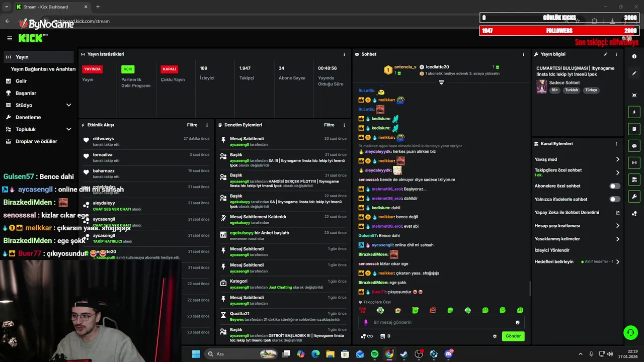Screen dimensions: 644x362
Task: Open the three-dot menu of Yayın İstatistikleri panel
Action: [344, 54]
